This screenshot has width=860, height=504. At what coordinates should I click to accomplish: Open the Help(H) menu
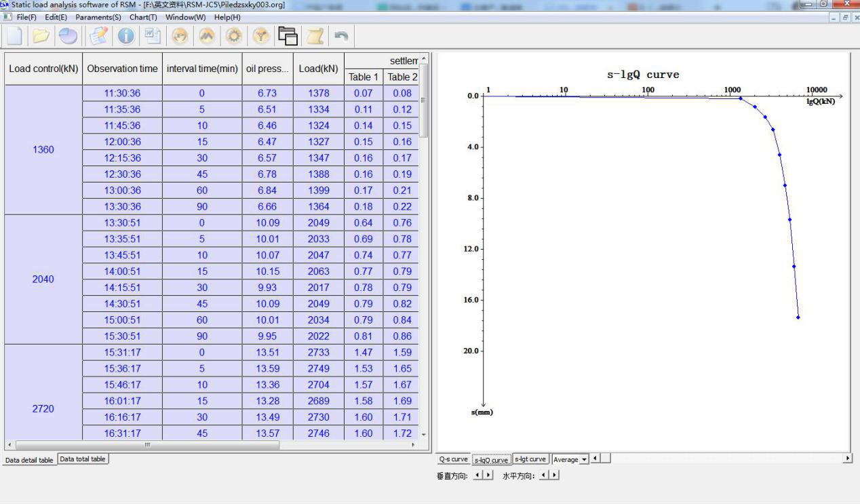227,17
